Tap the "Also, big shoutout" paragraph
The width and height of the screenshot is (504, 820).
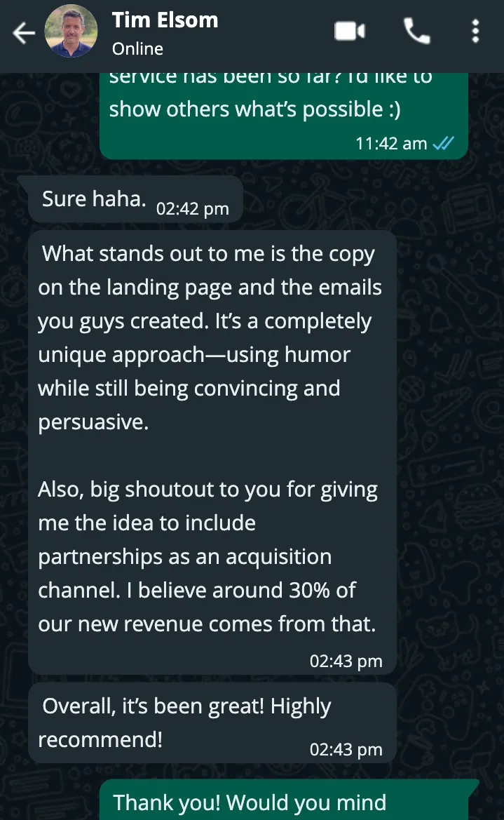coord(207,556)
